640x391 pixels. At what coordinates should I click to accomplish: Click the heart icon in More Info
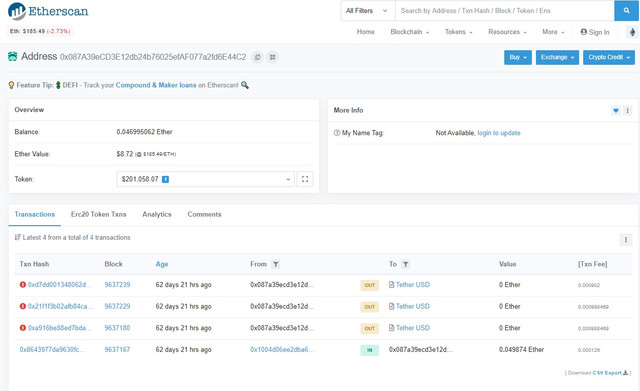[x=616, y=110]
